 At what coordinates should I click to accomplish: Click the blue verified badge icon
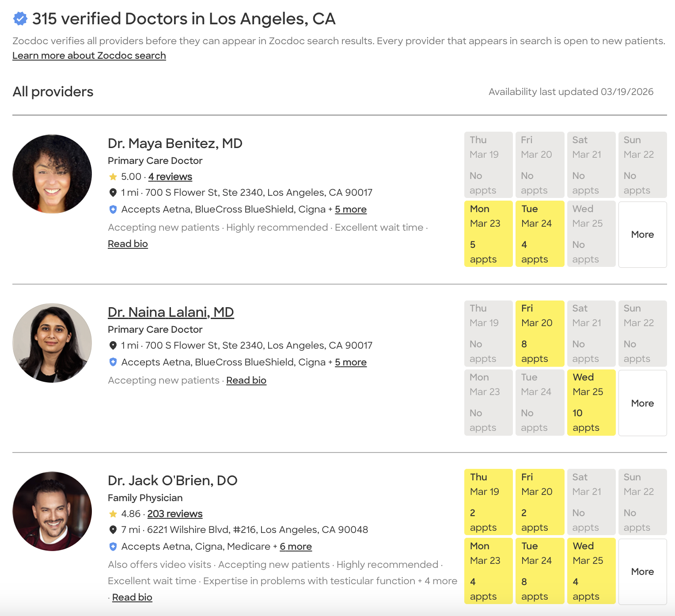[x=20, y=19]
